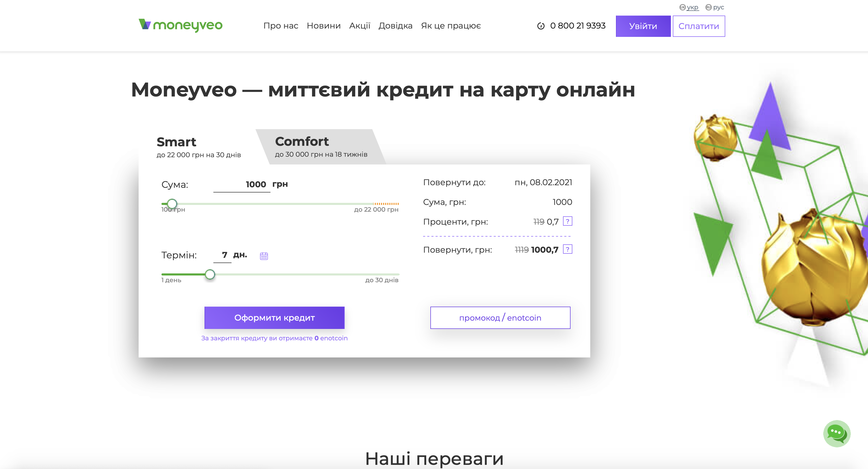Go to the Акції page
868x469 pixels.
click(360, 26)
